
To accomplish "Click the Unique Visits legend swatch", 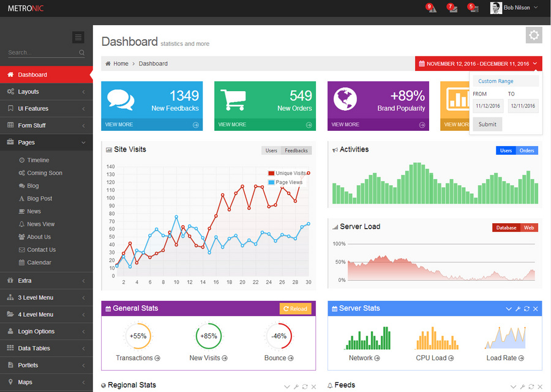I will click(x=271, y=173).
